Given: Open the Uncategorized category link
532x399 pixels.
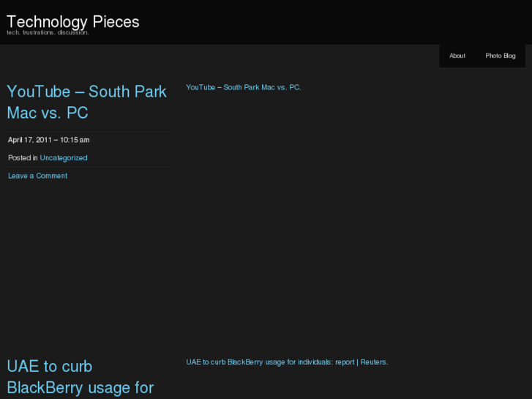Looking at the screenshot, I should [64, 157].
